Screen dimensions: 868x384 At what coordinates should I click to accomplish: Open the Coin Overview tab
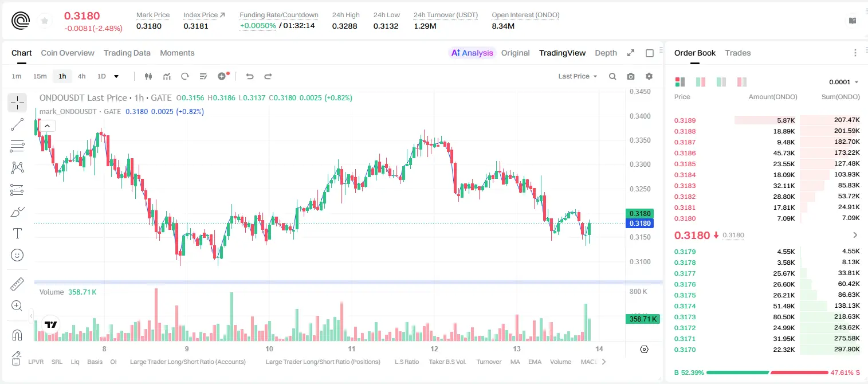click(x=68, y=53)
